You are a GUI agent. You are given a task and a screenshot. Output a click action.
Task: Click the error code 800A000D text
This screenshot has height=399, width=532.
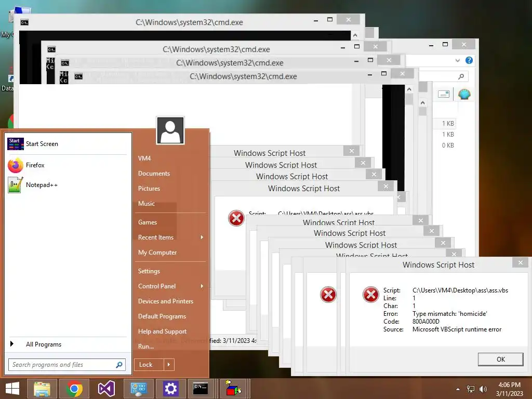(426, 322)
